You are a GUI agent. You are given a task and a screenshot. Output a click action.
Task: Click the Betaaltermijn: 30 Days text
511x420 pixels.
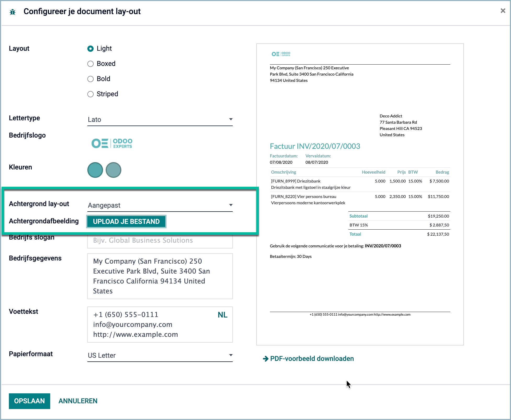pyautogui.click(x=291, y=256)
